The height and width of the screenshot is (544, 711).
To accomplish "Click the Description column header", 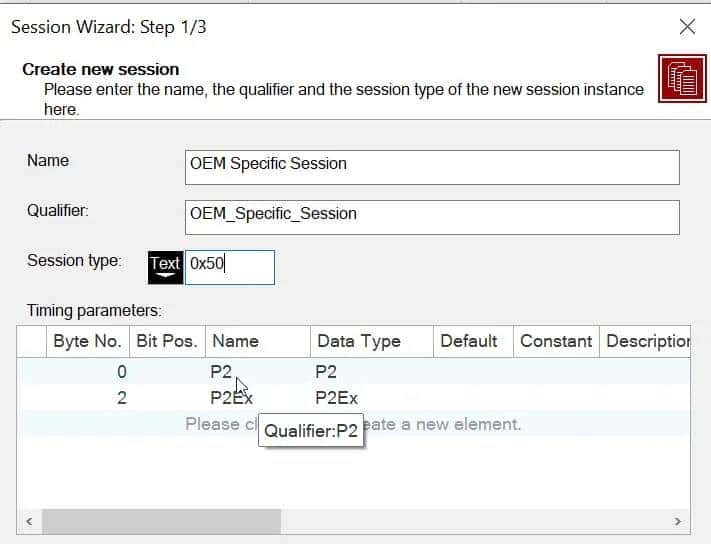I will [648, 341].
